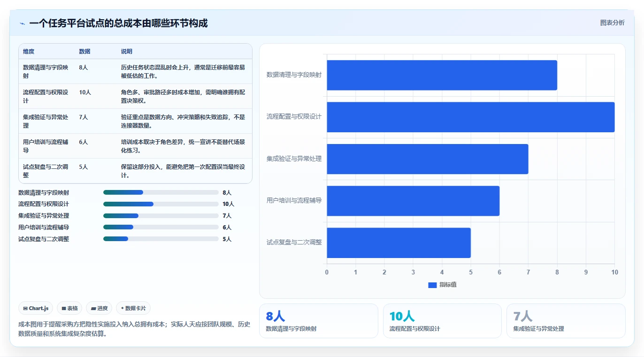Click the 图表分析 label in header
This screenshot has width=644, height=357.
tap(612, 23)
